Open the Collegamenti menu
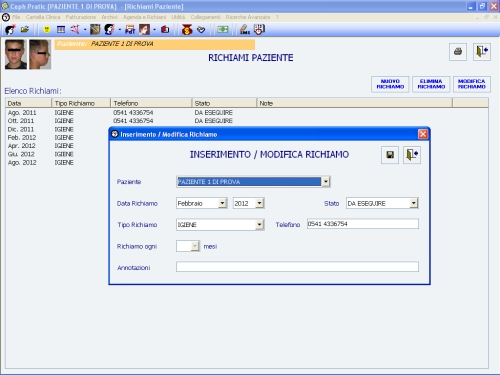The height and width of the screenshot is (375, 500). click(x=206, y=17)
